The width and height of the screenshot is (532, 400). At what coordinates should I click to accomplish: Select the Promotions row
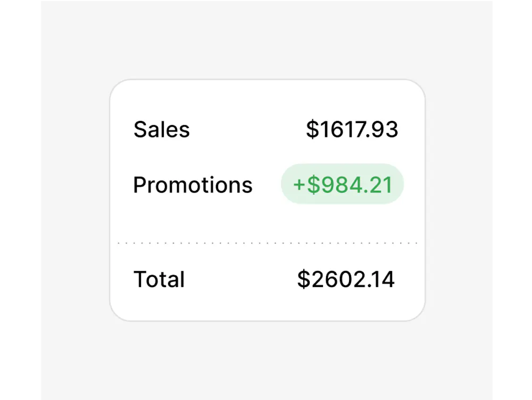tap(266, 184)
